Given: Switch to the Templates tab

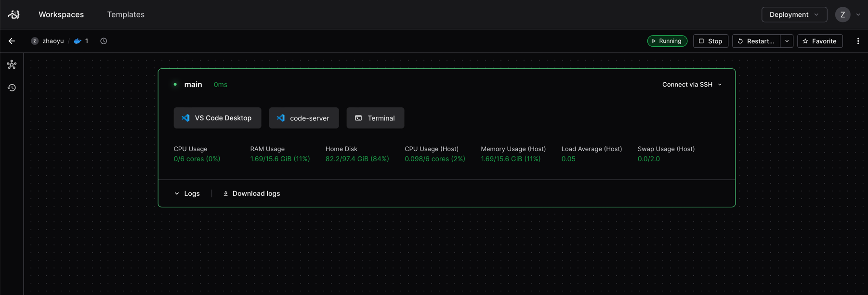Looking at the screenshot, I should point(126,14).
